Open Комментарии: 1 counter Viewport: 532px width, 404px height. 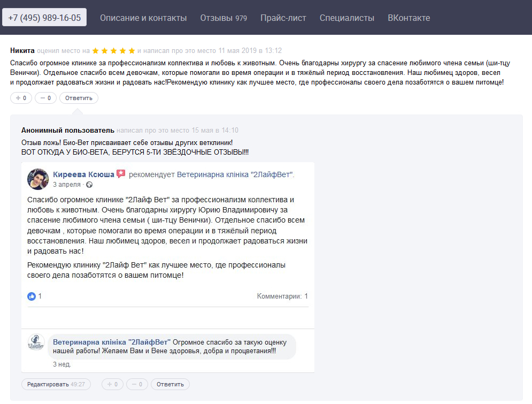pos(282,296)
